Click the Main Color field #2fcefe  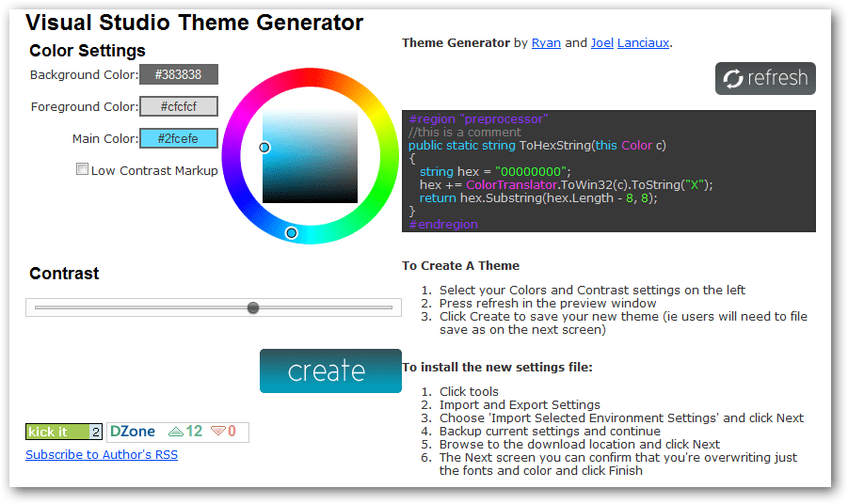coord(179,138)
